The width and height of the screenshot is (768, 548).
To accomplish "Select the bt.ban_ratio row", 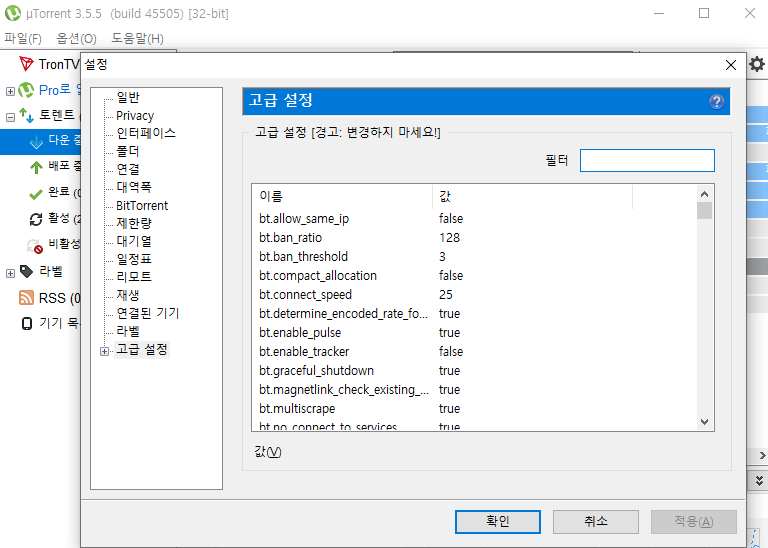I will tap(474, 238).
